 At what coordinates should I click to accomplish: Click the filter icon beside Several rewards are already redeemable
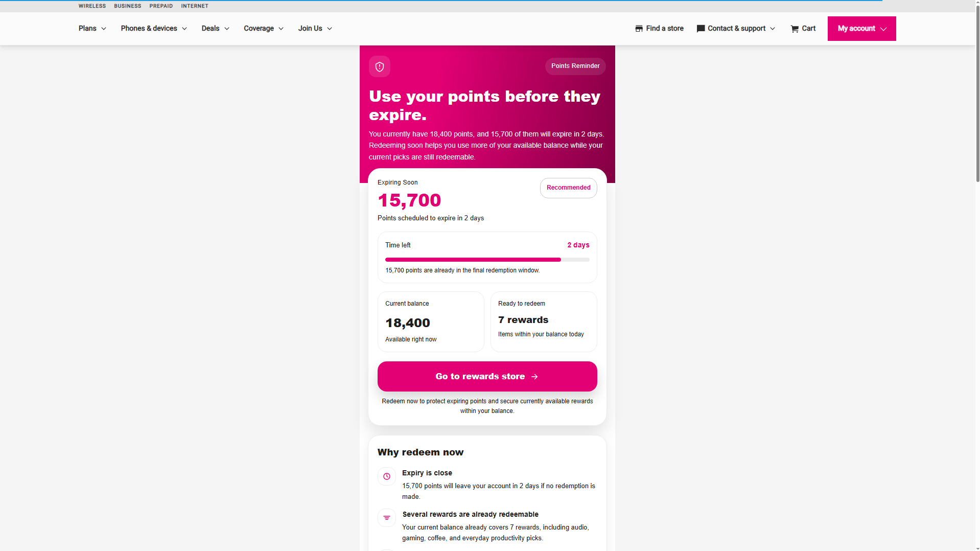387,518
